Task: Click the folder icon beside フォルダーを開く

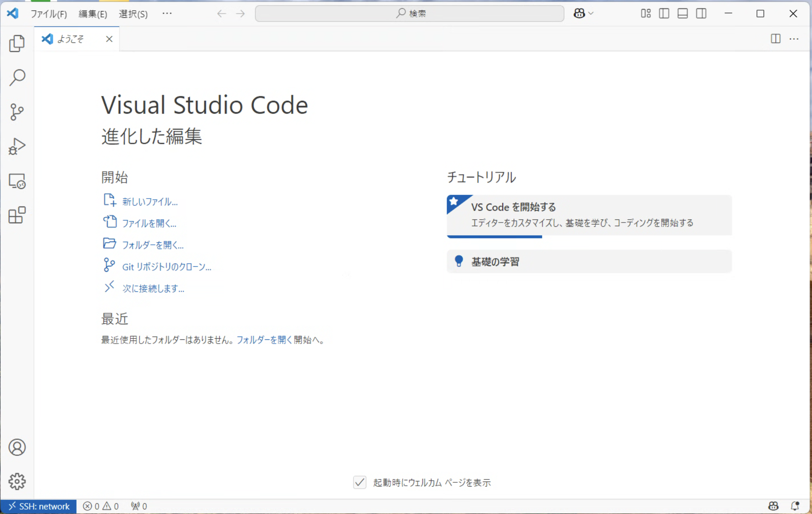Action: click(109, 243)
